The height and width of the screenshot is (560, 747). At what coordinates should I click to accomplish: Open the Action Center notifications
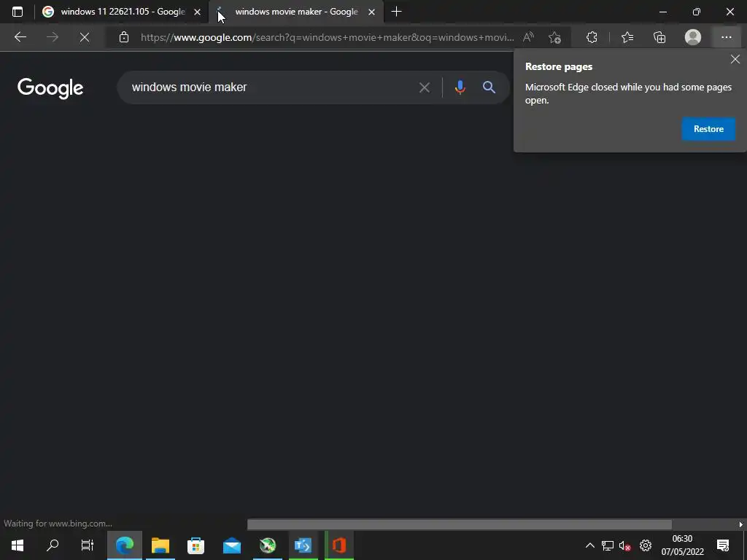coord(723,545)
